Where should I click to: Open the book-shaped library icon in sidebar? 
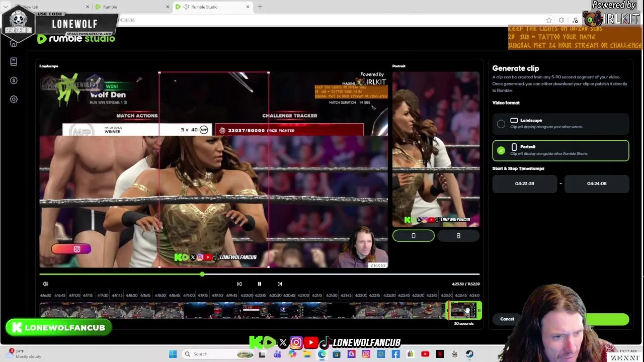14,61
